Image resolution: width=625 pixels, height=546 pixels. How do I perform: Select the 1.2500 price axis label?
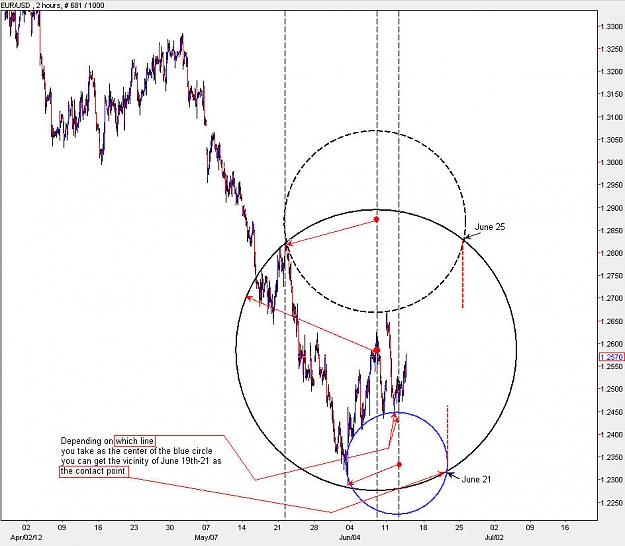tap(612, 389)
